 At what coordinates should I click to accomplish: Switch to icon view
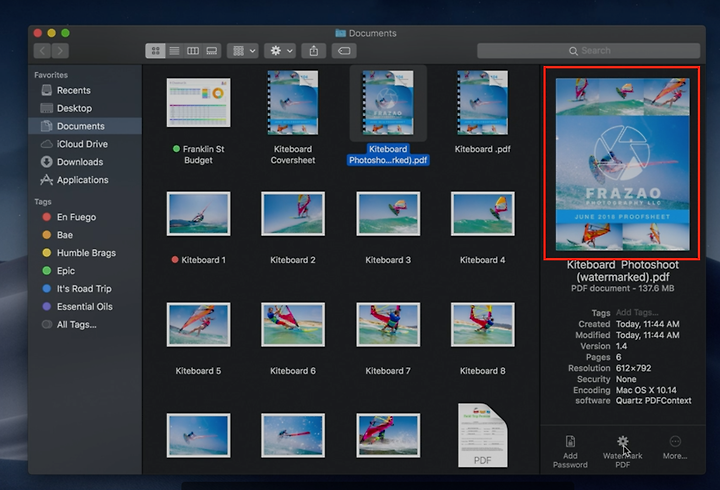pyautogui.click(x=155, y=51)
